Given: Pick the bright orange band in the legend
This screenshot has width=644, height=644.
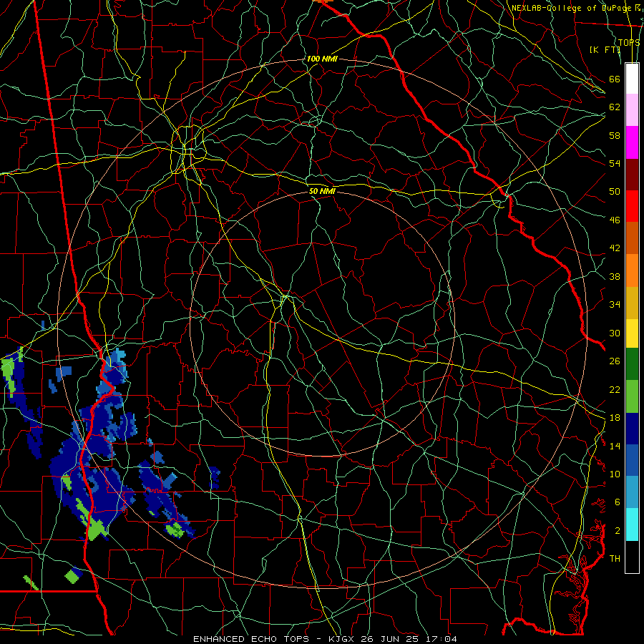Looking at the screenshot, I should coord(632,270).
